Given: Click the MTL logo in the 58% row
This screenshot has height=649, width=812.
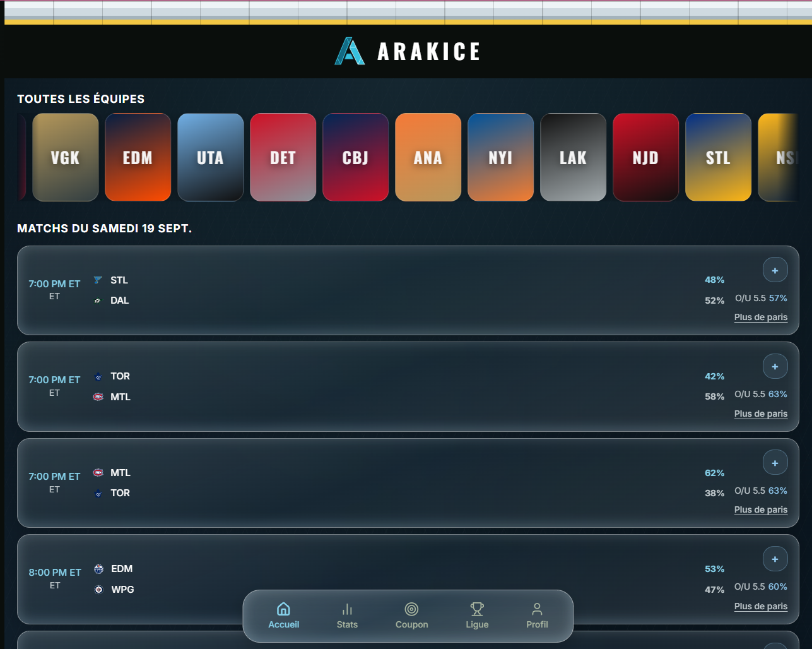Looking at the screenshot, I should coord(98,396).
